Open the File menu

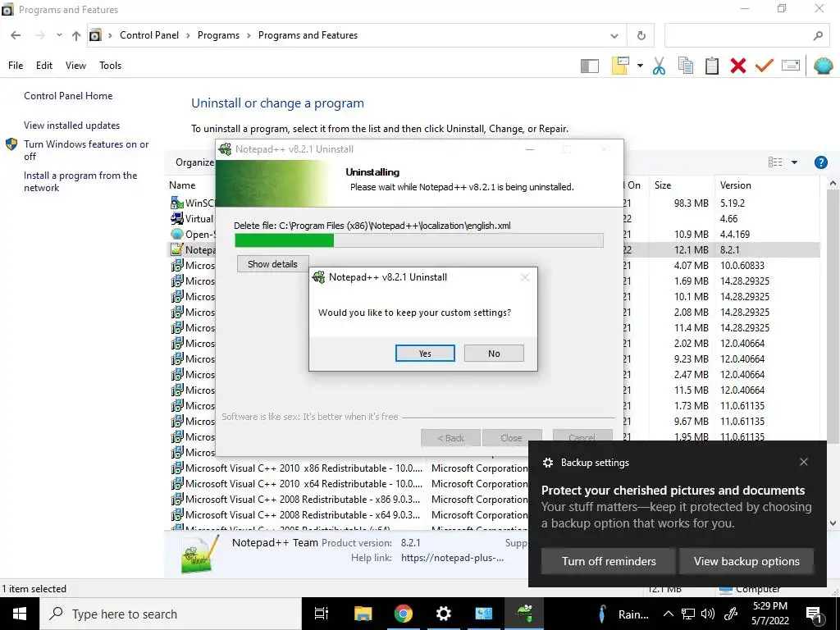point(16,66)
